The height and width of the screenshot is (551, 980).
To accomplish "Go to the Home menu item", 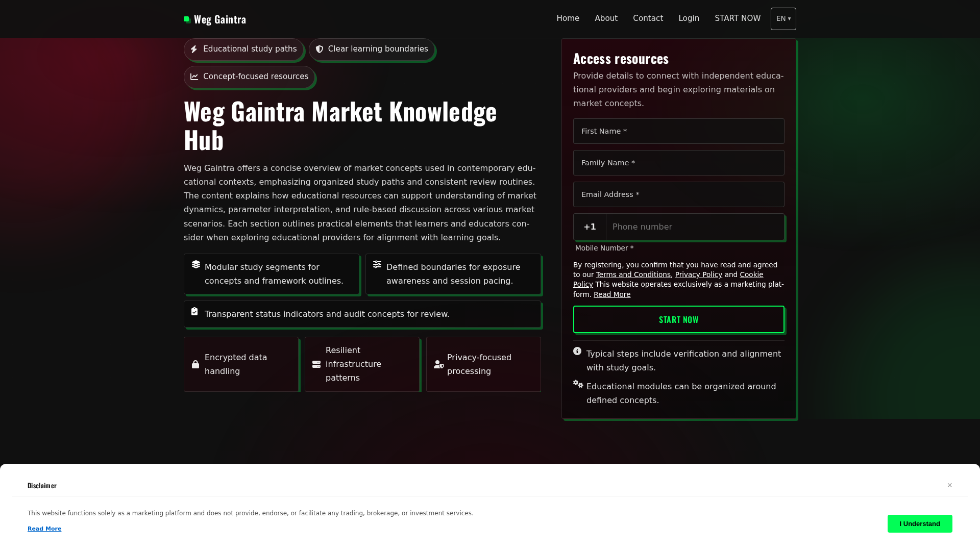I will [568, 18].
